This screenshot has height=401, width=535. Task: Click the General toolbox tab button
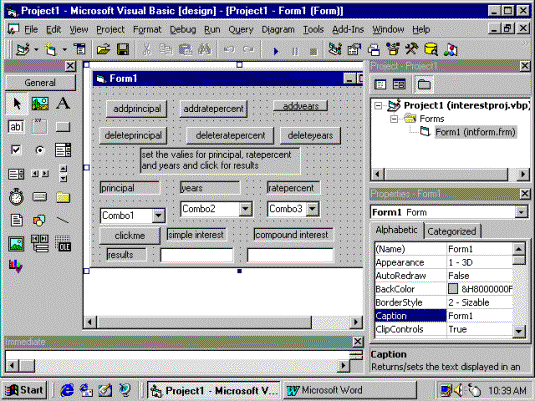[x=40, y=83]
